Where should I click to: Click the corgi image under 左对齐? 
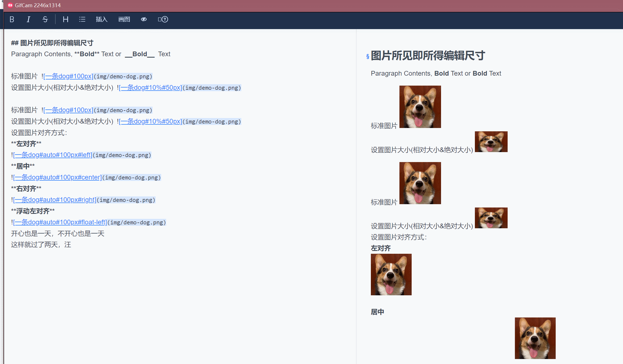click(391, 275)
